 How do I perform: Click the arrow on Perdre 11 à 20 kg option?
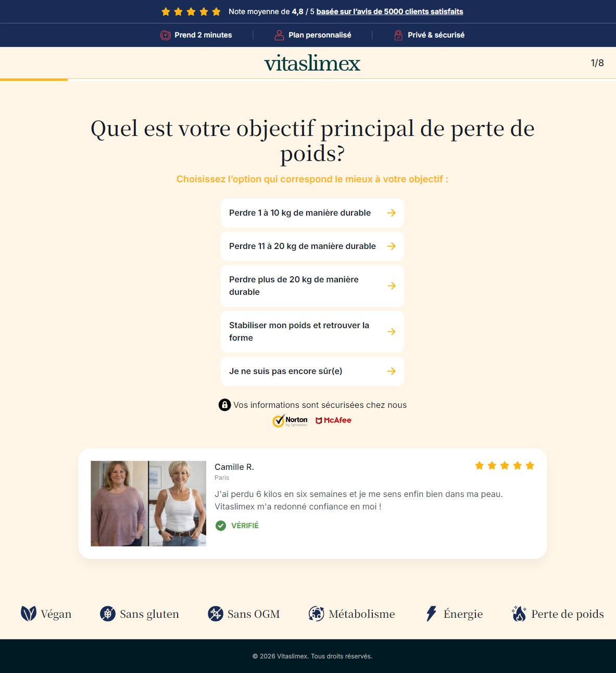click(x=392, y=246)
